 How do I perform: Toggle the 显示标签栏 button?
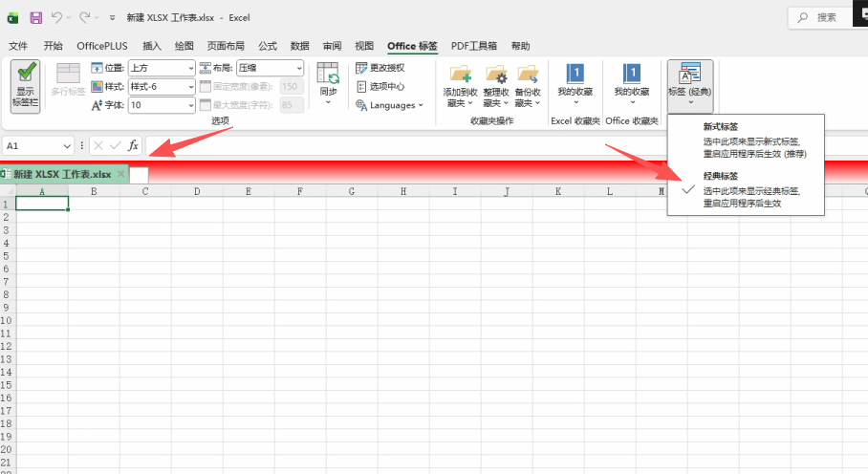click(x=26, y=86)
